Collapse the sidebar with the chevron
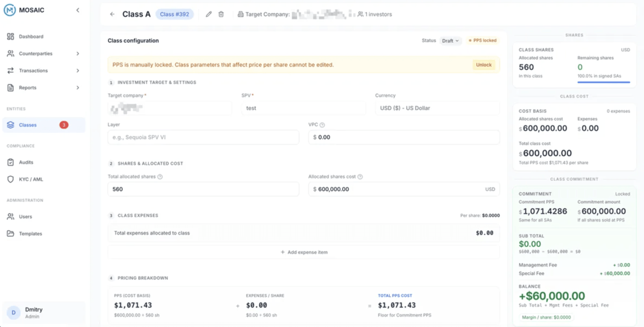Screen dimensions: 644x327 coord(78,10)
